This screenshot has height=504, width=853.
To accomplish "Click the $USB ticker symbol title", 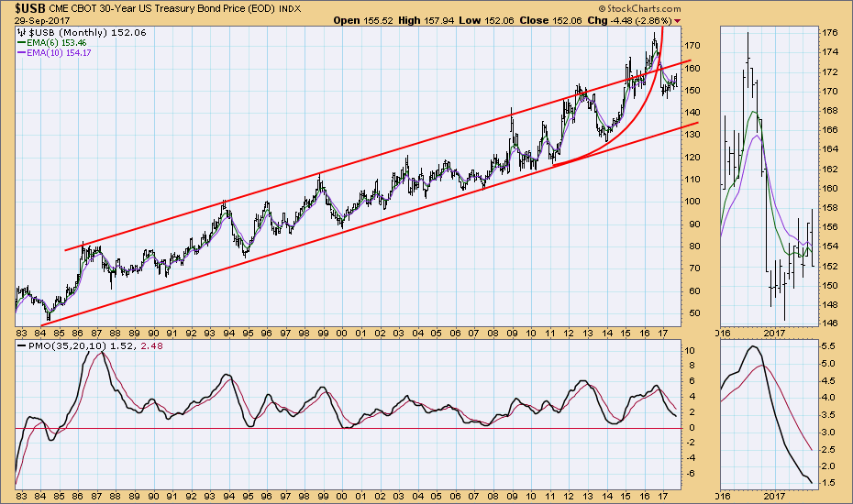I will tap(24, 8).
